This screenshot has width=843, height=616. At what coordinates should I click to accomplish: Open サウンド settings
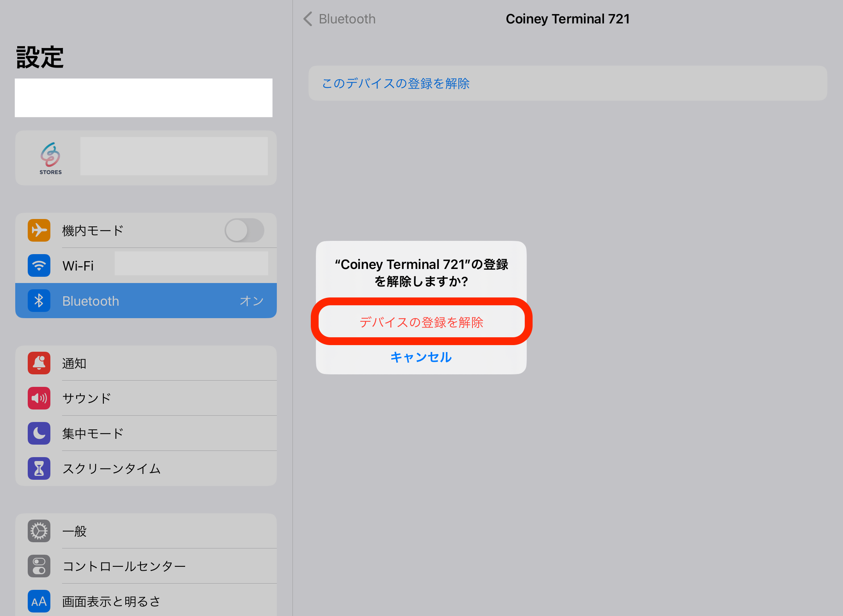tap(146, 398)
